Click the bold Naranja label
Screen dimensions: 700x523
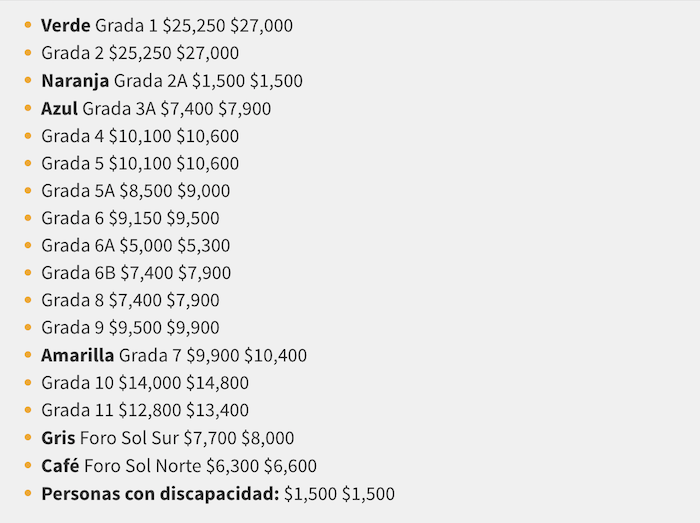tap(75, 81)
